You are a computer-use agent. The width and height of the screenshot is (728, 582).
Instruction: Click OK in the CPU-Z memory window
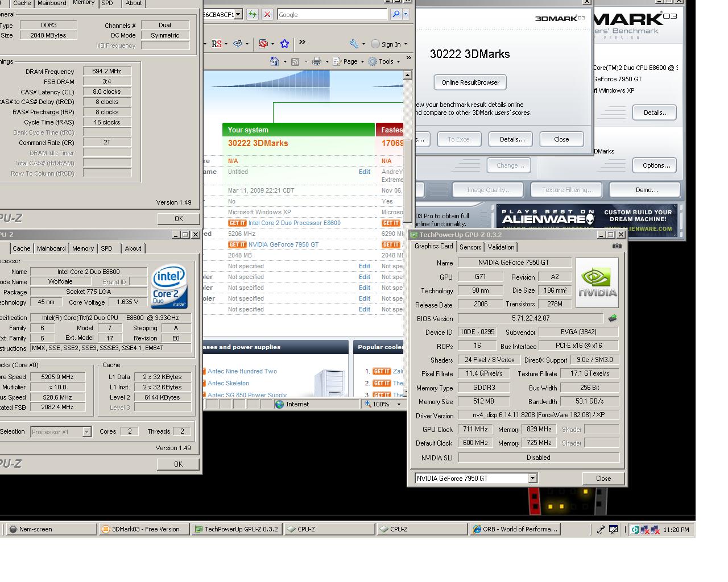(x=179, y=218)
